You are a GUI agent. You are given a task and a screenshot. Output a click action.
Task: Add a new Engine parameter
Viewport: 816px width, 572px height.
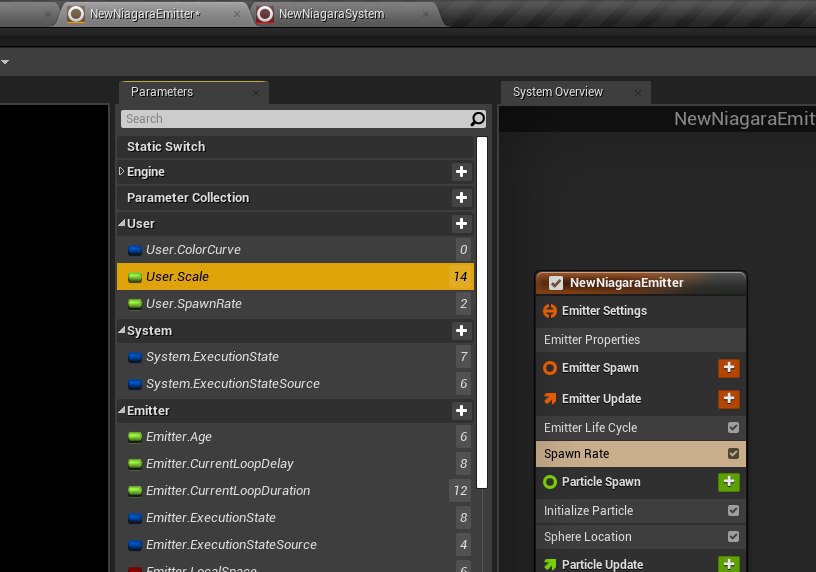click(461, 172)
